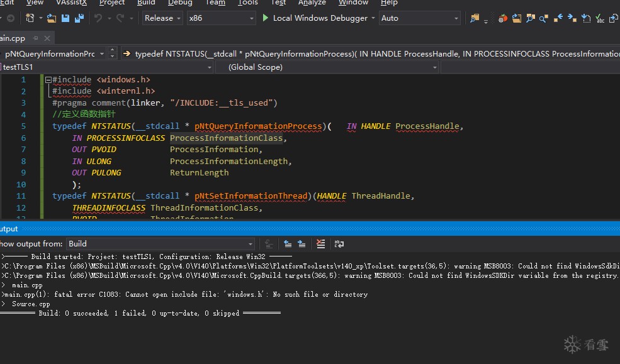Click the VA Find References magnifier icon
The height and width of the screenshot is (364, 620).
[544, 18]
